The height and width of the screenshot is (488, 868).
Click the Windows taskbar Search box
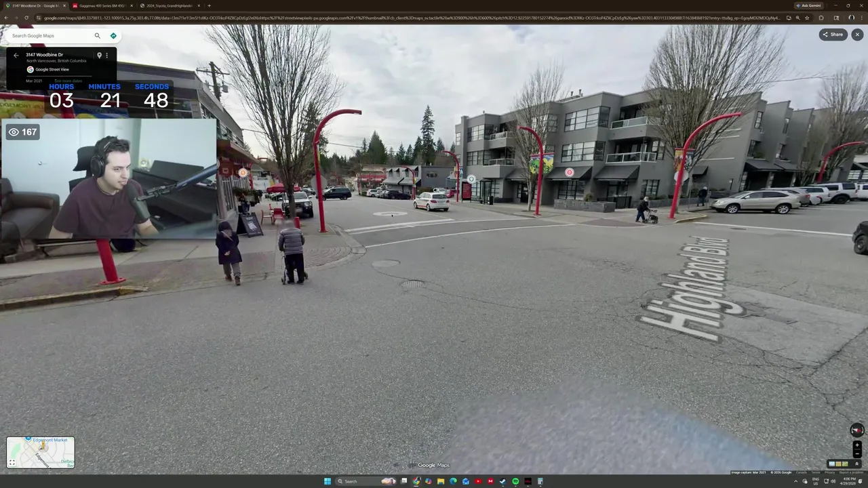point(366,481)
